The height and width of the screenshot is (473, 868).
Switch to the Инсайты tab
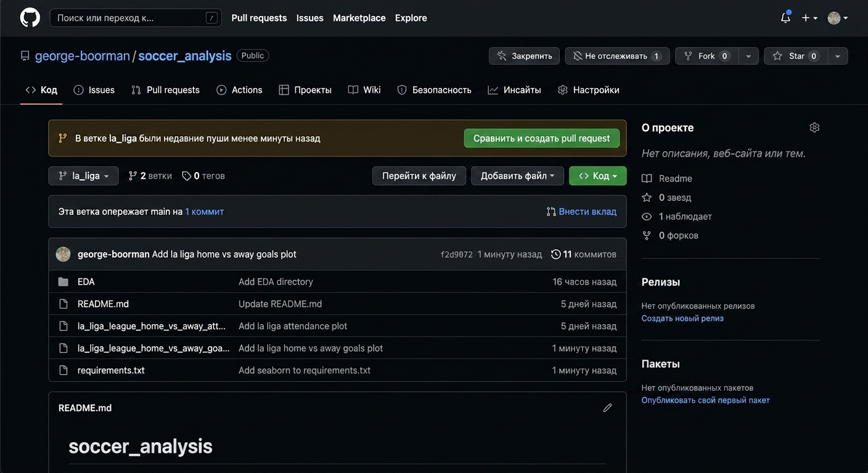click(515, 90)
